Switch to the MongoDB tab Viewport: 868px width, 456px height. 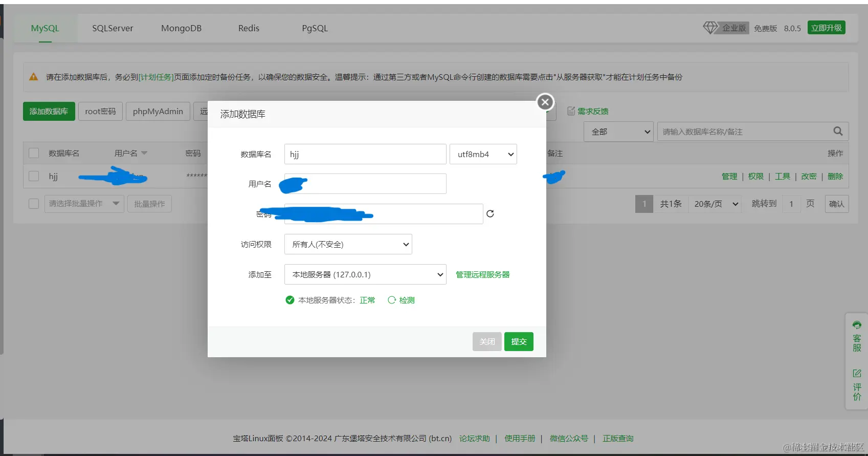click(x=181, y=28)
